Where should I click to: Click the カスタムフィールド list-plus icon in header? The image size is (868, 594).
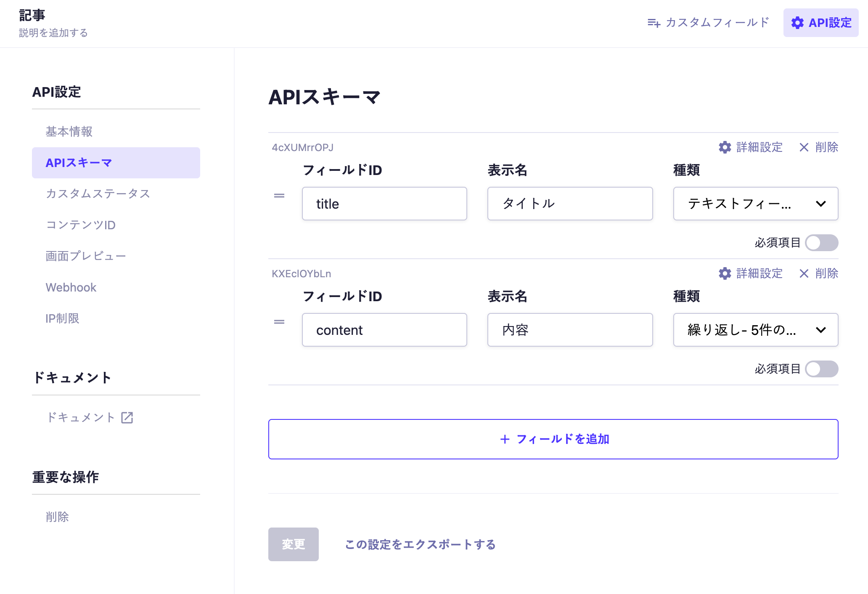pyautogui.click(x=654, y=23)
